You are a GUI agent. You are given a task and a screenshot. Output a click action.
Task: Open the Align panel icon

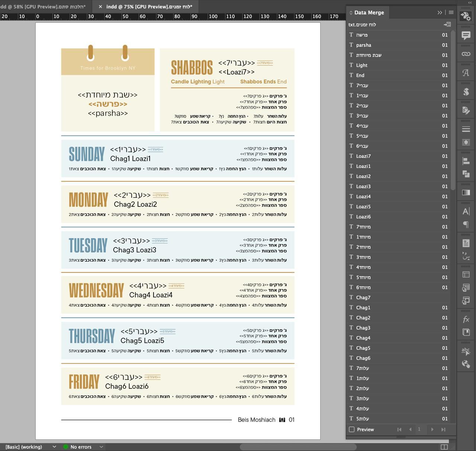click(x=466, y=161)
